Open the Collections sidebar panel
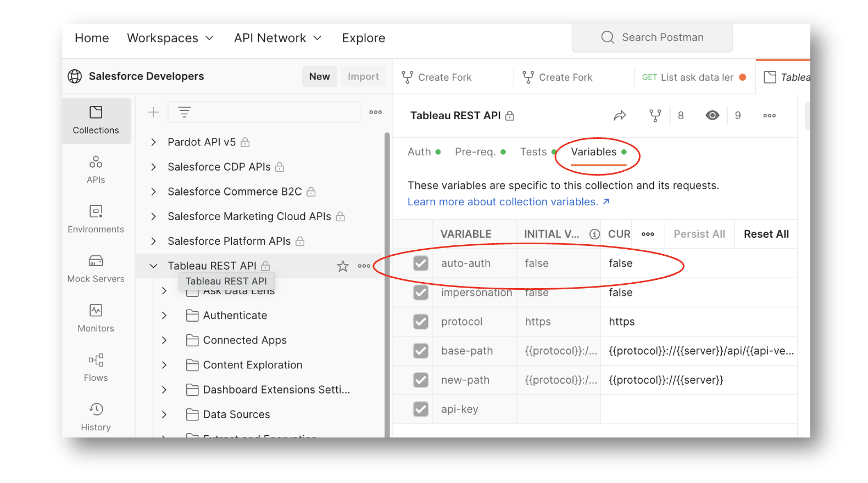This screenshot has width=868, height=483. click(96, 121)
